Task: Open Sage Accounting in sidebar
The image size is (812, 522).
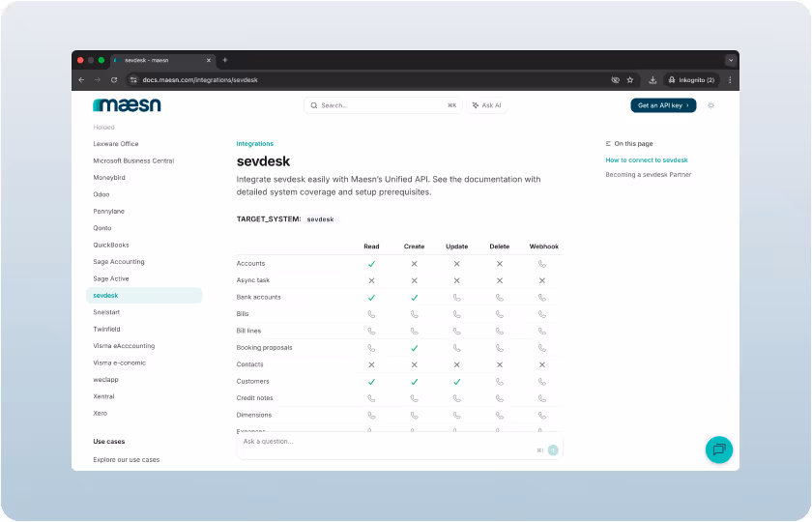Action: tap(119, 262)
